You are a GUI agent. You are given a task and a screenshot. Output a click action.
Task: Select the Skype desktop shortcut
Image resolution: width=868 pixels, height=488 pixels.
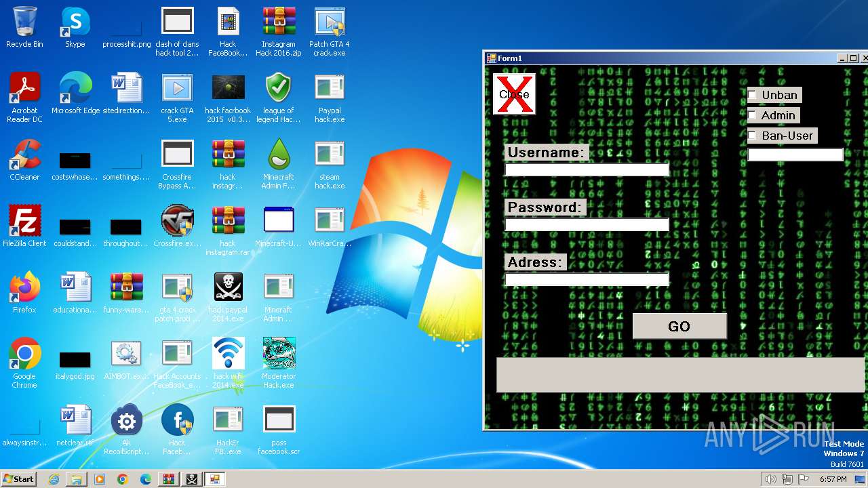click(75, 28)
